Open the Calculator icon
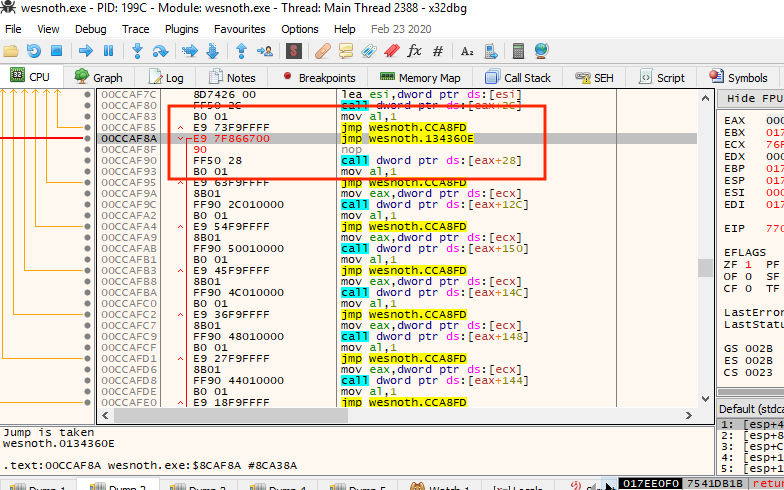This screenshot has height=490, width=784. [x=518, y=50]
